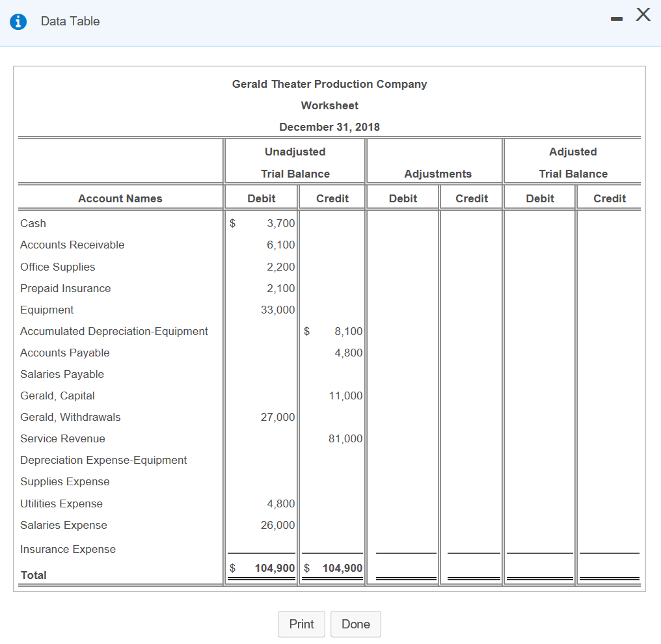The width and height of the screenshot is (661, 644).
Task: Click the blue info icon beside Data Table
Action: click(x=18, y=21)
